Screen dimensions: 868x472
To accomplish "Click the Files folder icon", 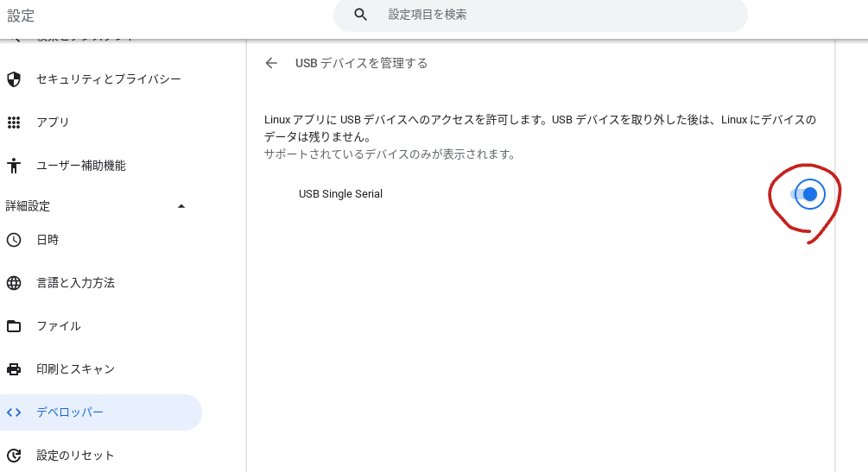I will point(14,326).
